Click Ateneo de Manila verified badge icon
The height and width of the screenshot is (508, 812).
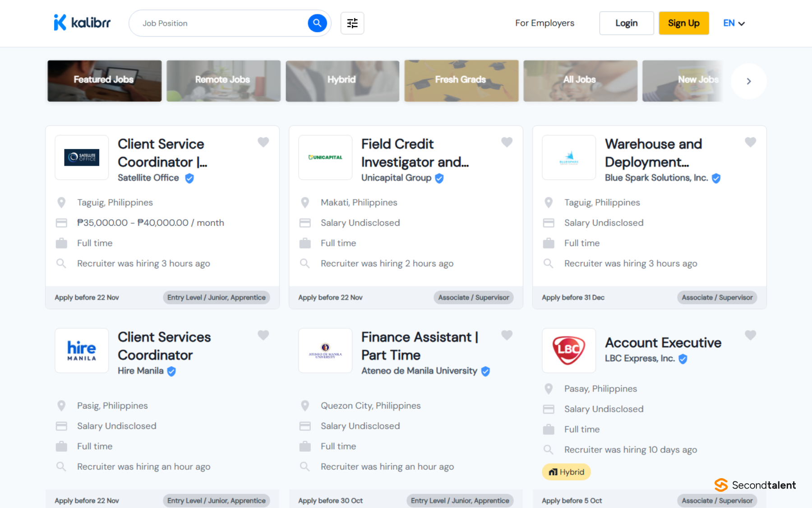485,371
